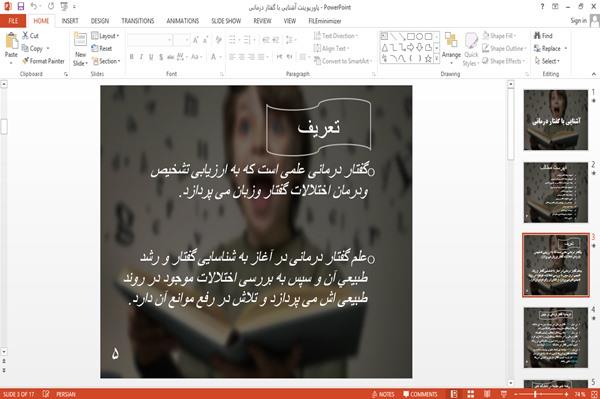
Task: Open Quick Styles gallery
Action: click(x=471, y=49)
